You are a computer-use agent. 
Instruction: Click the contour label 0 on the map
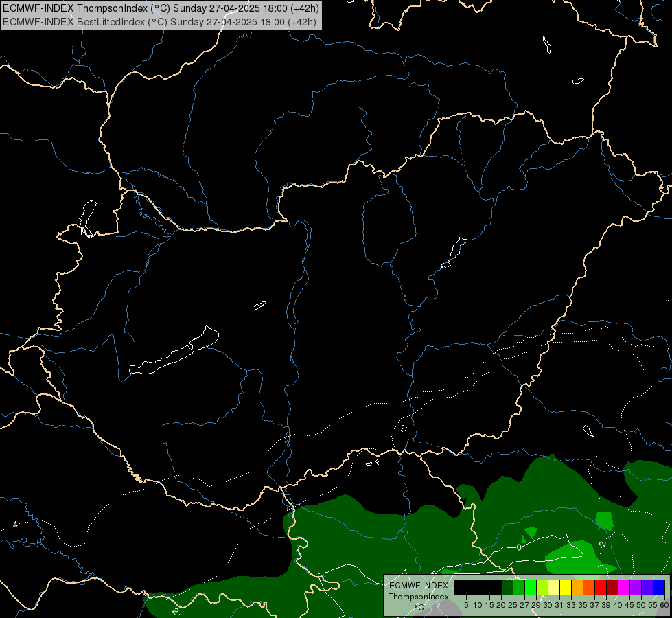[x=519, y=548]
